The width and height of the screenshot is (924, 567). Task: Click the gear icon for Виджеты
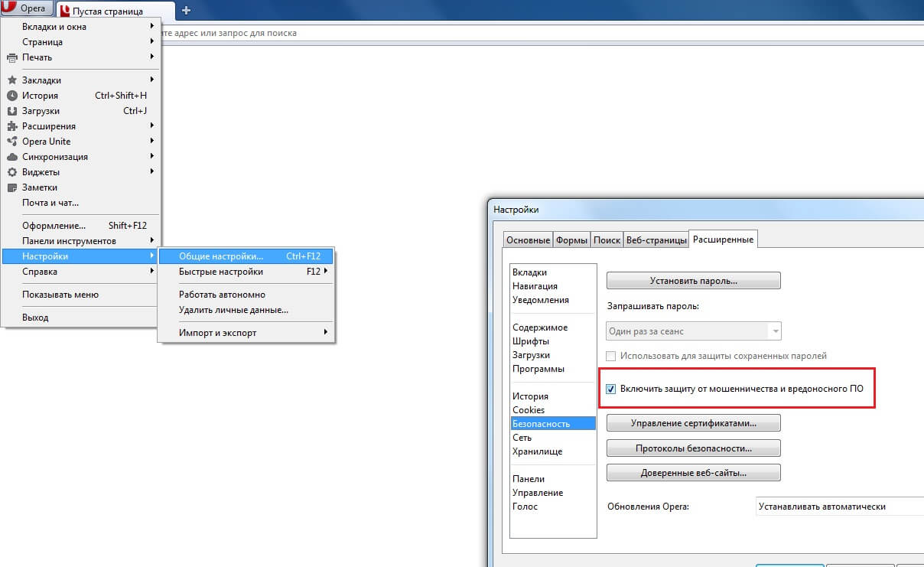click(11, 172)
